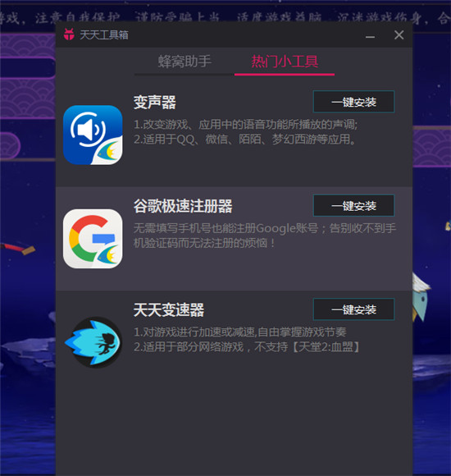
Task: Click the scrolling health notice banner at top
Action: pos(225,18)
